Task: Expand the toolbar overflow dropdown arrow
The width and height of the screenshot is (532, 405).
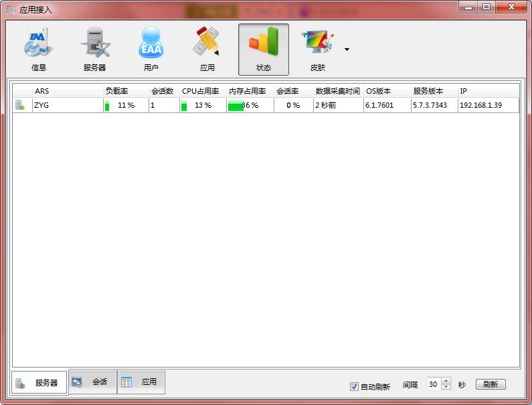Action: coord(347,50)
